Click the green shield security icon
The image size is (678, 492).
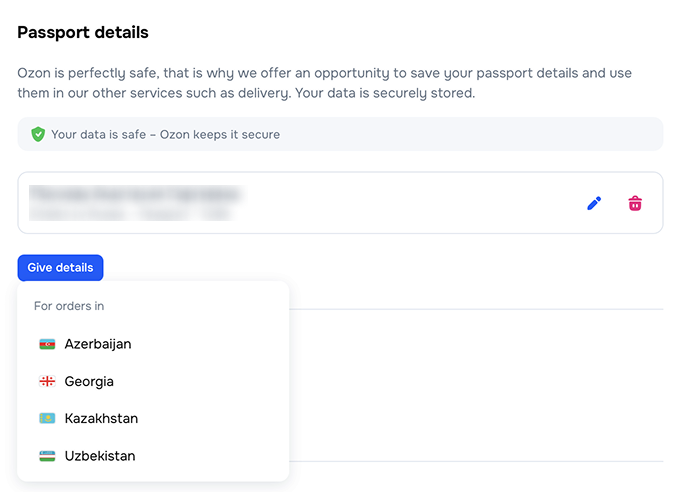point(38,134)
